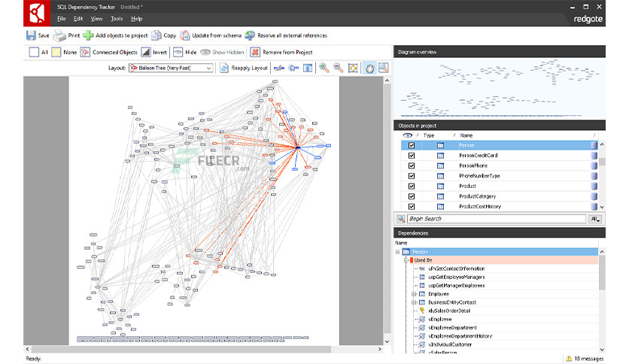This screenshot has height=364, width=629.
Task: Click the Diagram overview thumbnail
Action: (500, 88)
